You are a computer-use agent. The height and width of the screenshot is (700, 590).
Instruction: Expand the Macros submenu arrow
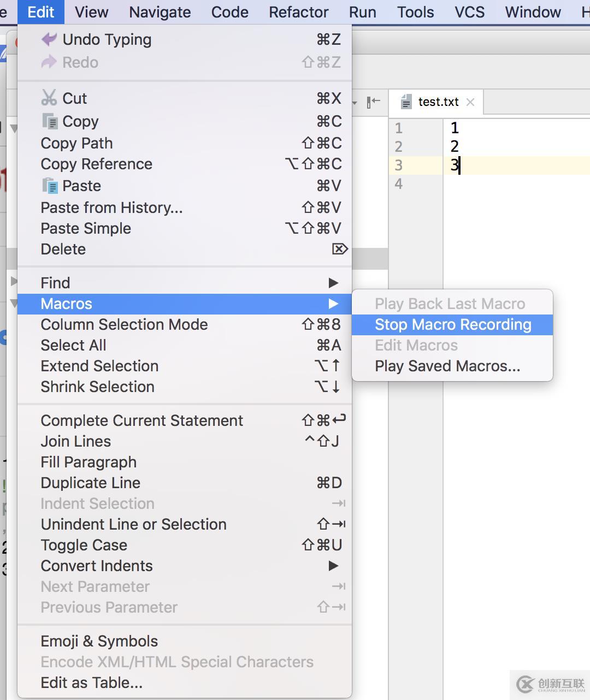[333, 304]
